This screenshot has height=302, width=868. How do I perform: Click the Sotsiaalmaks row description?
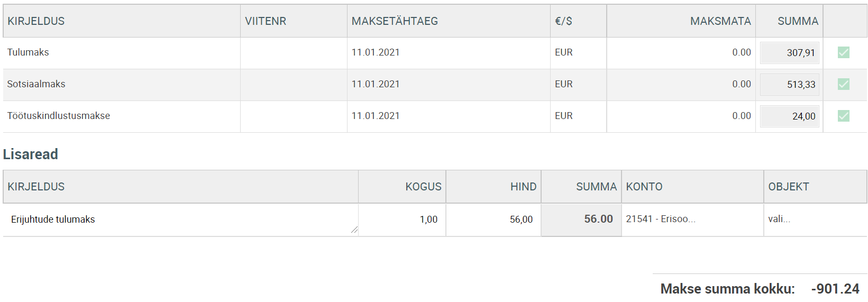[36, 84]
